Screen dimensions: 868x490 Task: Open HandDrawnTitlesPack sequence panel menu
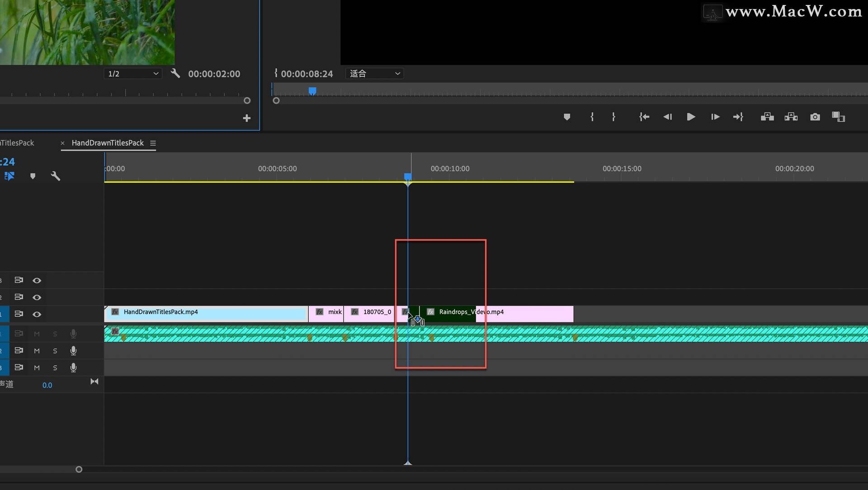[x=153, y=143]
